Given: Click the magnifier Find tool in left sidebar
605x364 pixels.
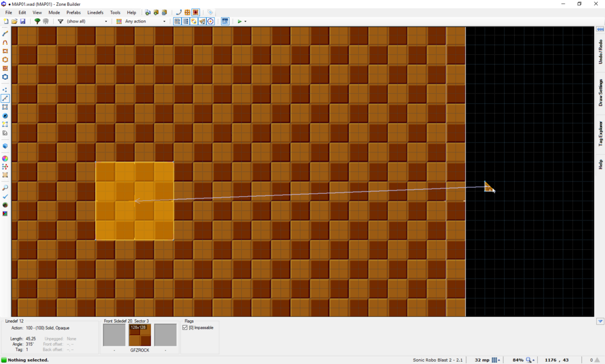Looking at the screenshot, I should 5,187.
